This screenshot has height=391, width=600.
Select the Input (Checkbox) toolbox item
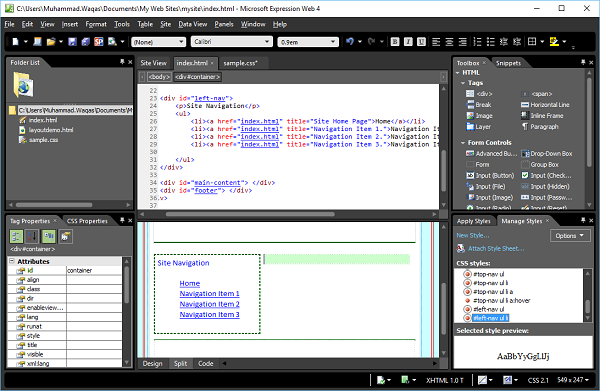(x=546, y=175)
